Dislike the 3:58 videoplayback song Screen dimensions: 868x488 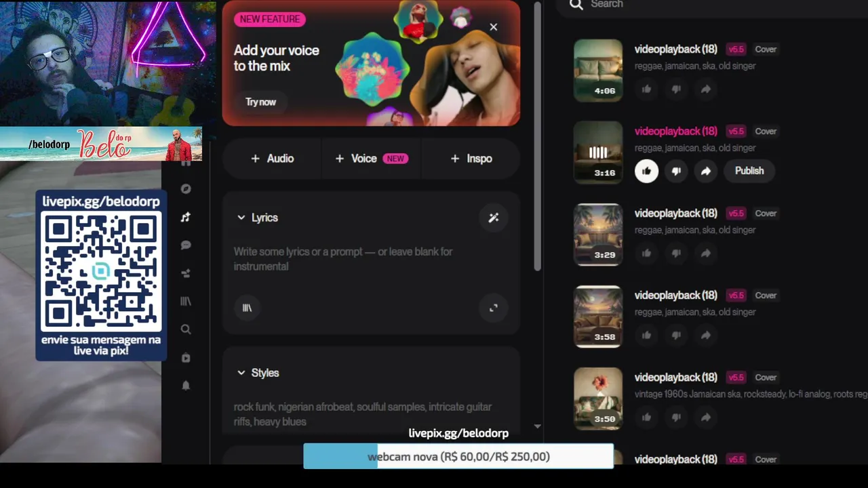coord(676,335)
